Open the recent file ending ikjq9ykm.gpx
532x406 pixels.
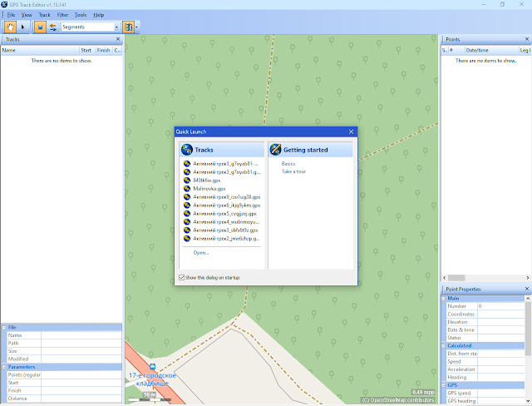pos(227,205)
